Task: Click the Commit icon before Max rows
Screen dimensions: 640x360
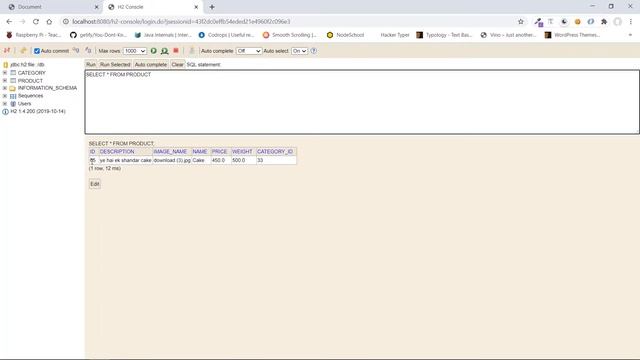Action: 88,51
